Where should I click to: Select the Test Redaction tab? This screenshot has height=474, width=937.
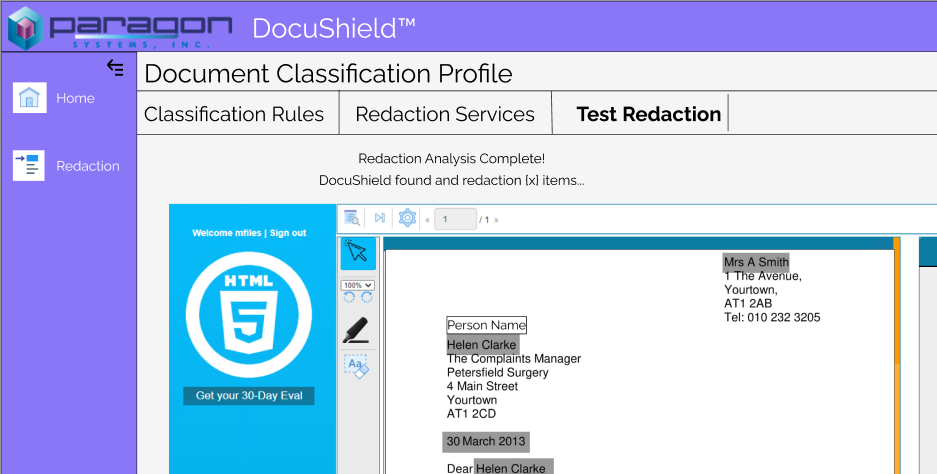click(649, 114)
